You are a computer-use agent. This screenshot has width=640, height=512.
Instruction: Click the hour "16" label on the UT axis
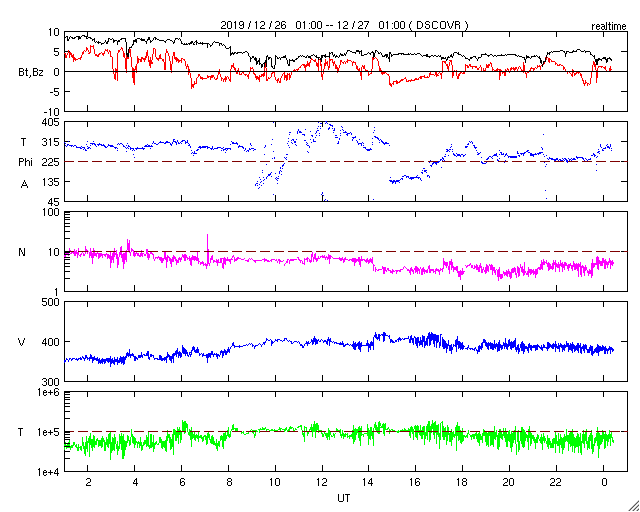coord(415,482)
